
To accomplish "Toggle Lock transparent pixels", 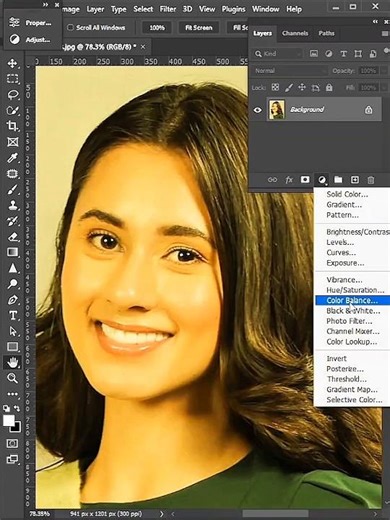I will coord(275,87).
